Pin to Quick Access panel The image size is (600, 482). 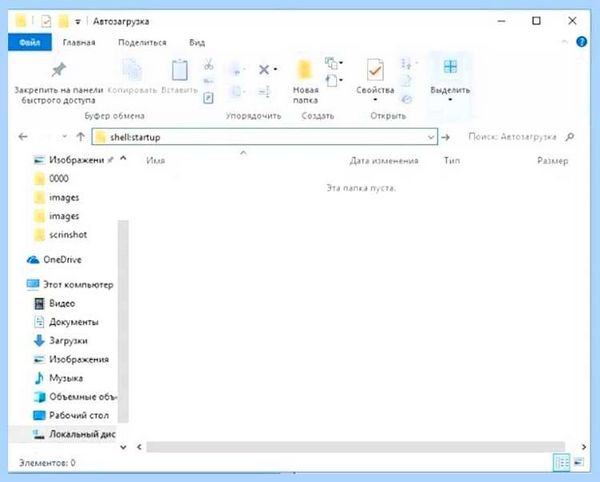pyautogui.click(x=59, y=82)
